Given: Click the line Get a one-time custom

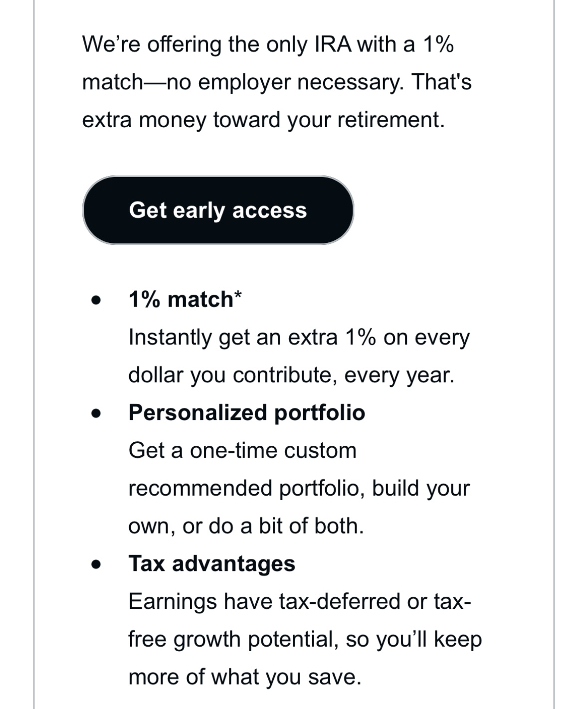Looking at the screenshot, I should (243, 450).
